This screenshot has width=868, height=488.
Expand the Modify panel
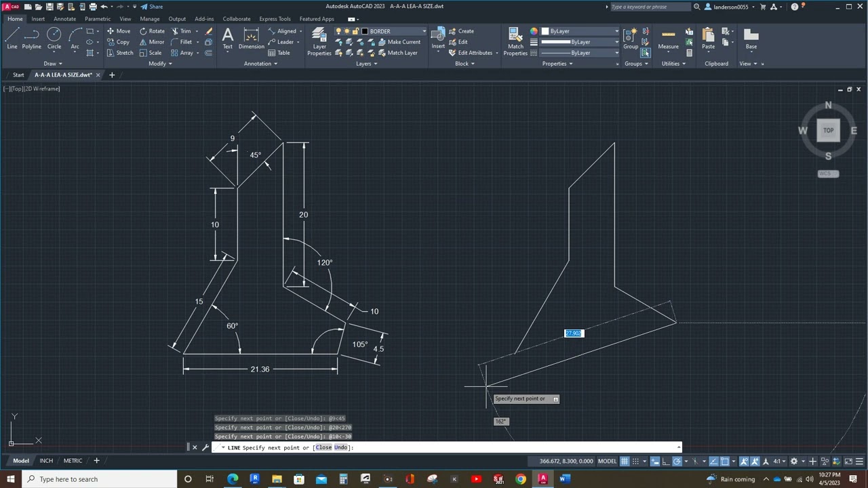coord(161,64)
